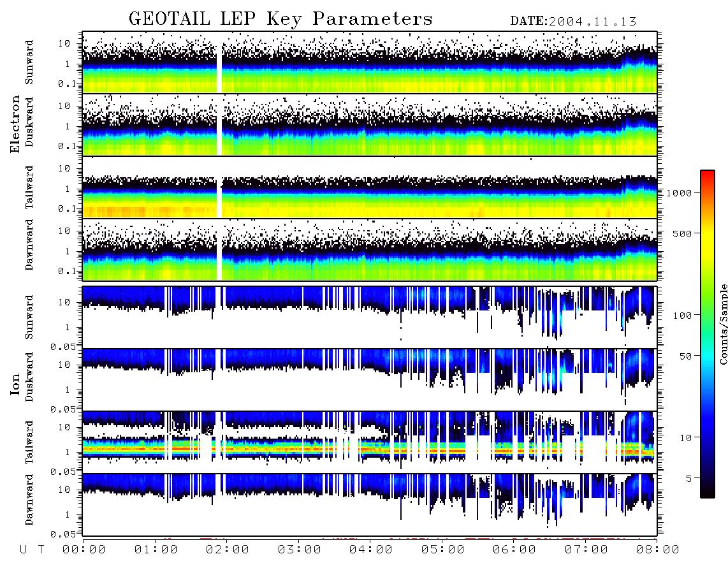The width and height of the screenshot is (728, 561).
Task: Click the "5" colorbar tick value
Action: coord(689,479)
